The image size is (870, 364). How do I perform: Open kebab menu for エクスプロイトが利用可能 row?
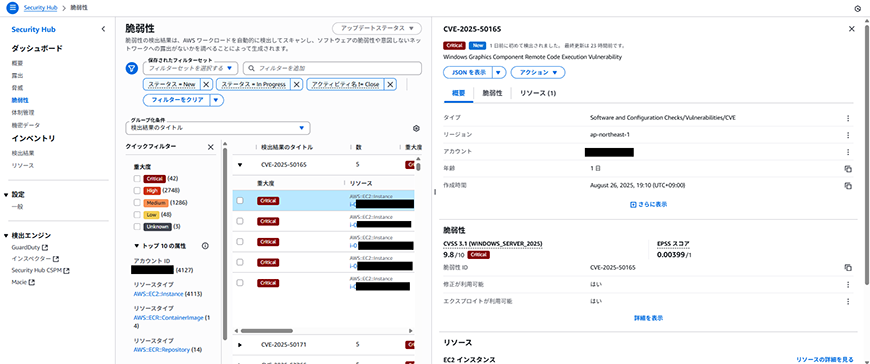pyautogui.click(x=848, y=301)
